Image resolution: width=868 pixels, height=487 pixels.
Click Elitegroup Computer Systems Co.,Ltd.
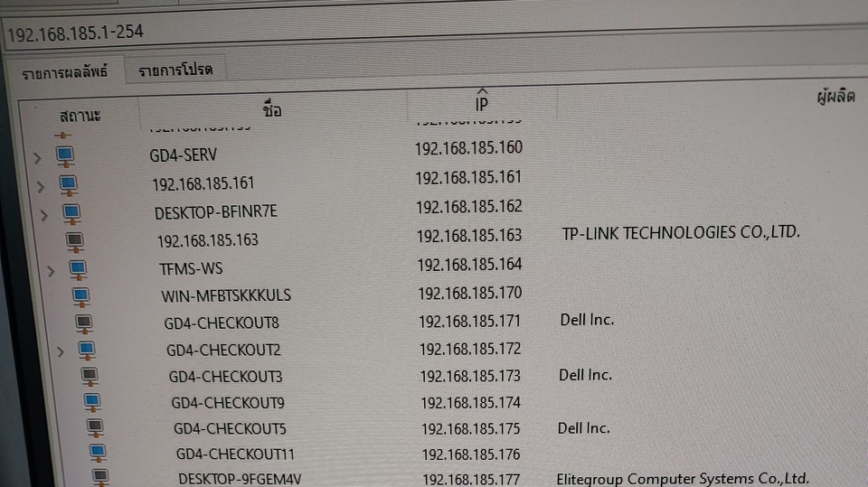tap(683, 478)
